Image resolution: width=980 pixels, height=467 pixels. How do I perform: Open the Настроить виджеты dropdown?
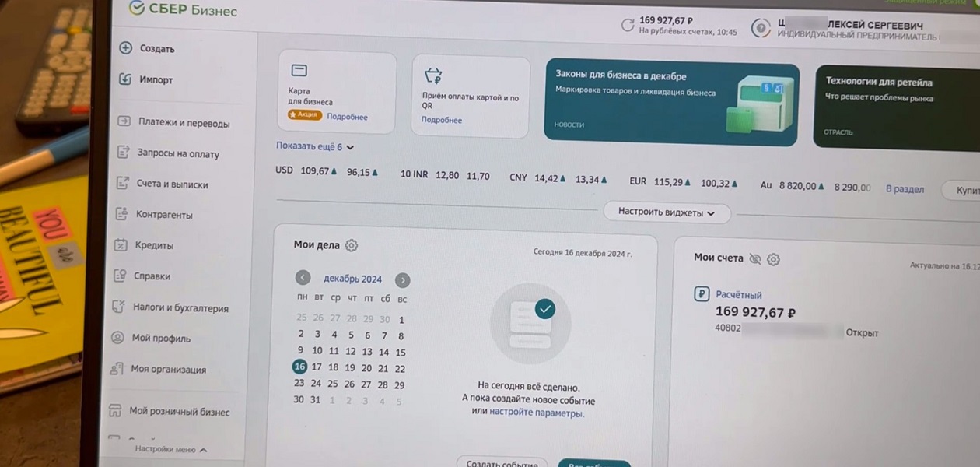click(667, 212)
